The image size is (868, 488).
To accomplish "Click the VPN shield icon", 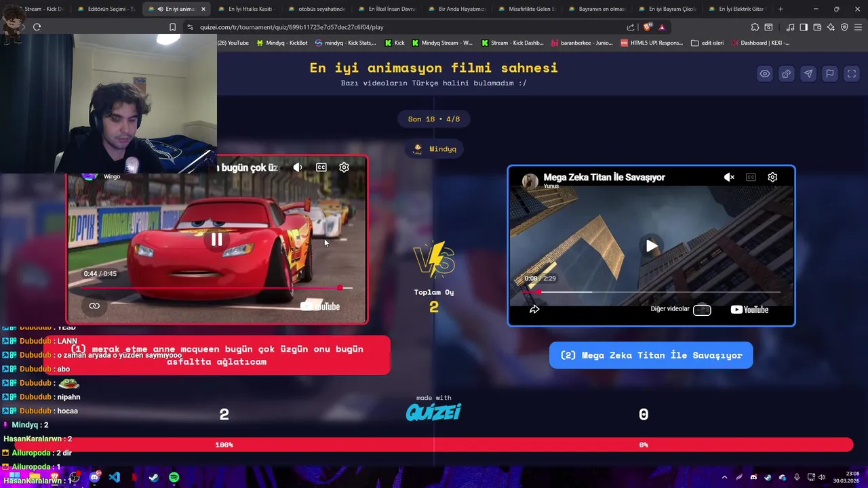I will click(x=844, y=27).
